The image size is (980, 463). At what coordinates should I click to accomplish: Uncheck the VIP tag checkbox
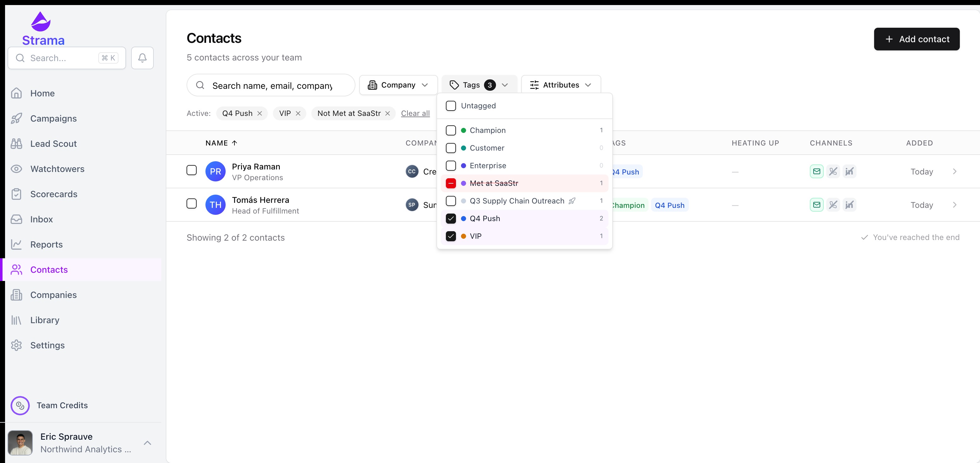(x=450, y=236)
